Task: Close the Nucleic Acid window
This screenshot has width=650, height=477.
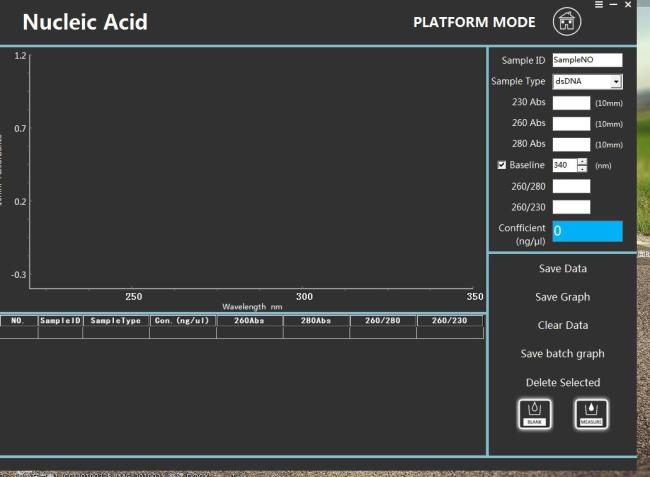Action: point(628,5)
